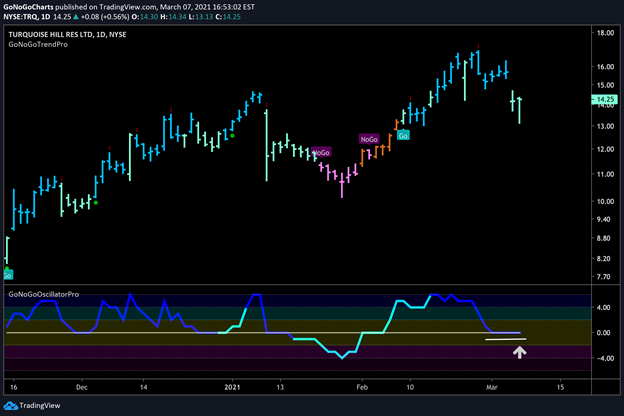Click the 12.00 price axis label

605,149
